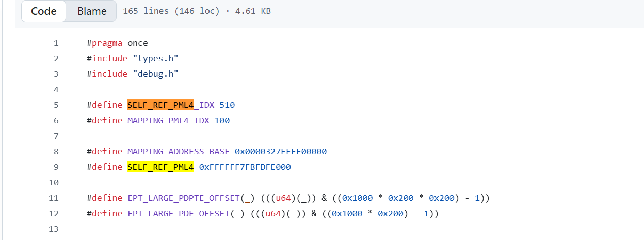Click the EPT_LARGE_PDE_OFFSET macro name
The width and height of the screenshot is (644, 240).
(179, 214)
